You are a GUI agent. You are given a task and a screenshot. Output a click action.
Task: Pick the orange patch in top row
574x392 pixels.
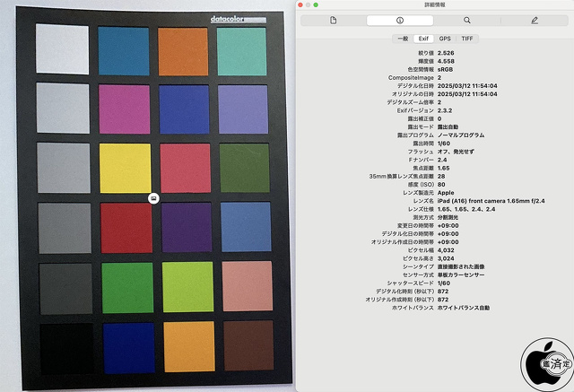(x=184, y=50)
